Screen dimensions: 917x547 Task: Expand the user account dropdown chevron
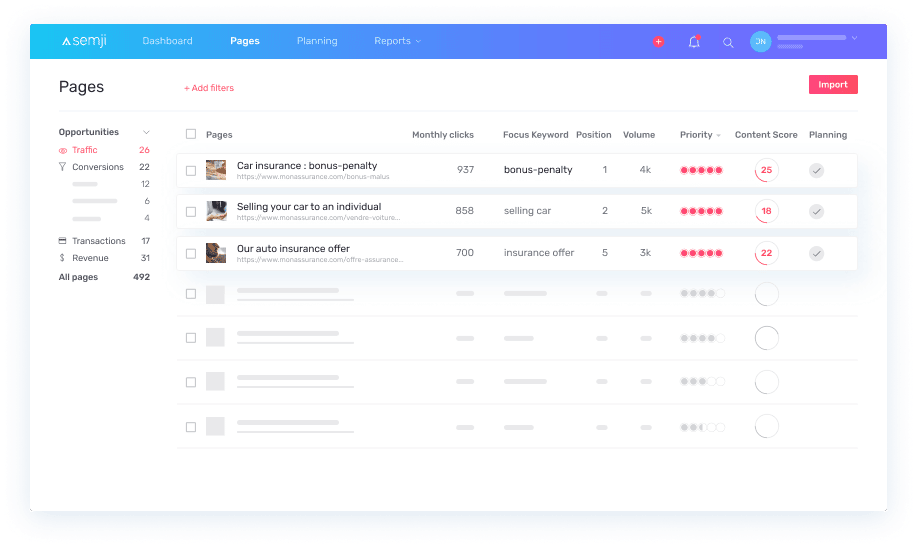tap(854, 38)
